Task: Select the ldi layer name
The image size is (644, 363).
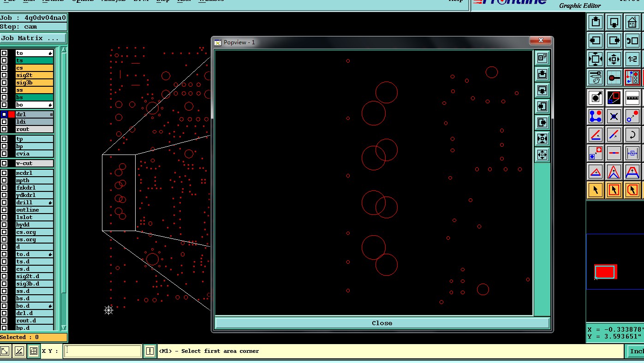Action: pyautogui.click(x=35, y=122)
